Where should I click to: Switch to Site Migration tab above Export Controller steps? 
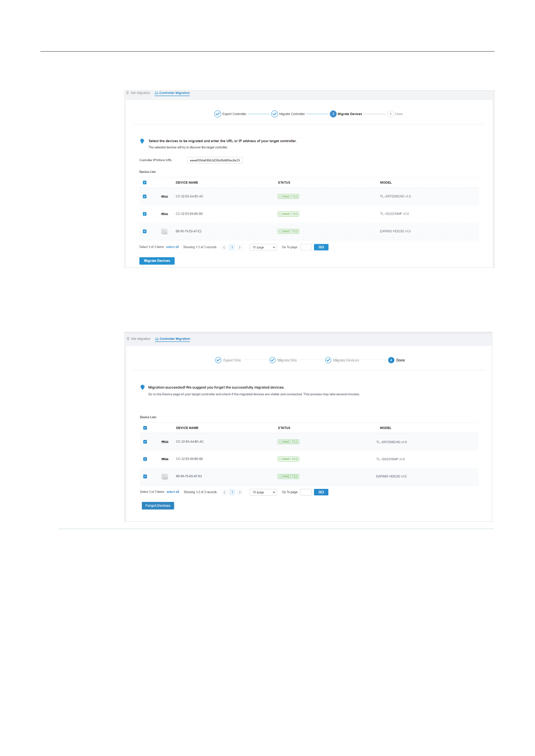(x=140, y=93)
